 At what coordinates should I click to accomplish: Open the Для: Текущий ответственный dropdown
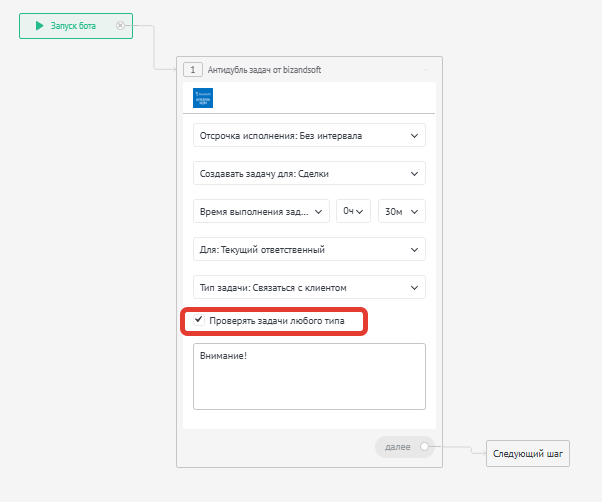(x=309, y=249)
